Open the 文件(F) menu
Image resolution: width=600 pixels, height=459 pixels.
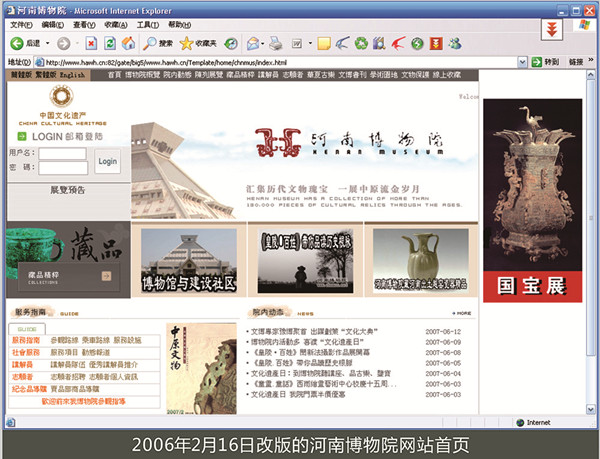21,25
